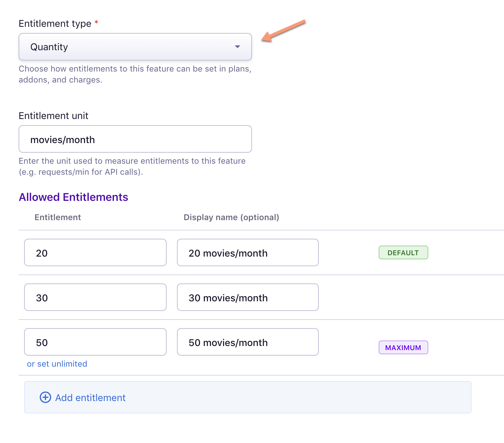Click the Entitlement type label
Viewport: 504px width, 443px height.
pos(55,23)
